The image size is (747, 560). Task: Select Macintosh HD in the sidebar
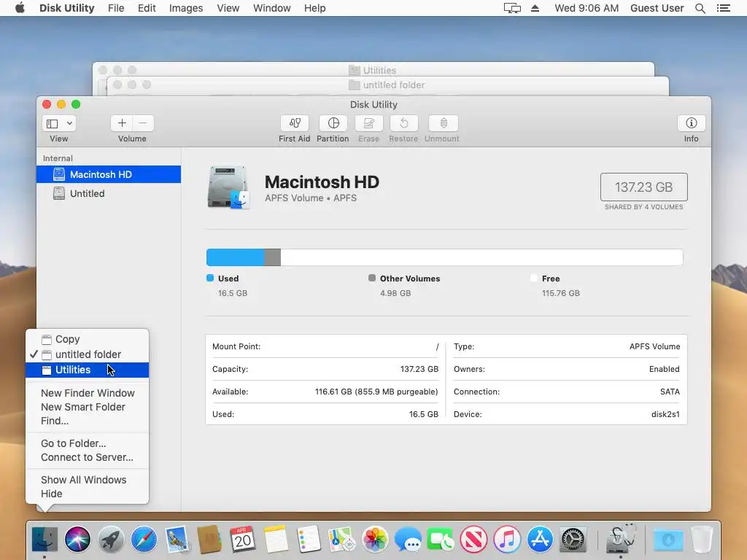click(x=109, y=174)
